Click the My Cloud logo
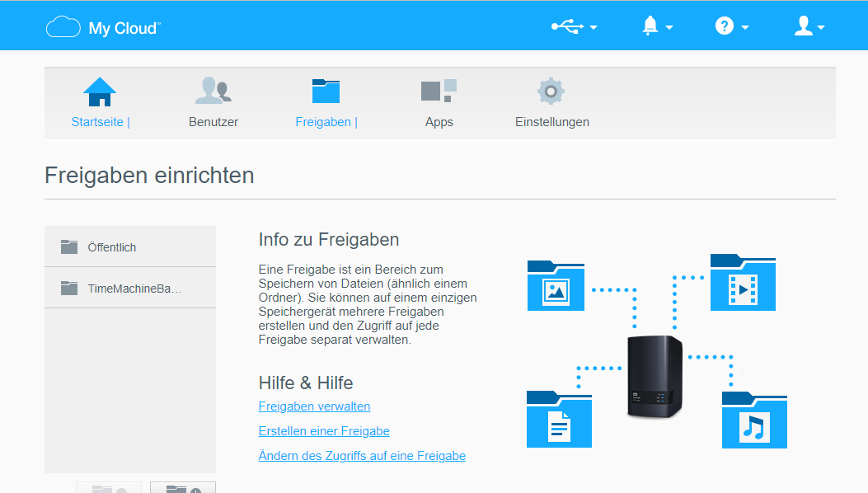Viewport: 868px width, 493px height. coord(103,27)
